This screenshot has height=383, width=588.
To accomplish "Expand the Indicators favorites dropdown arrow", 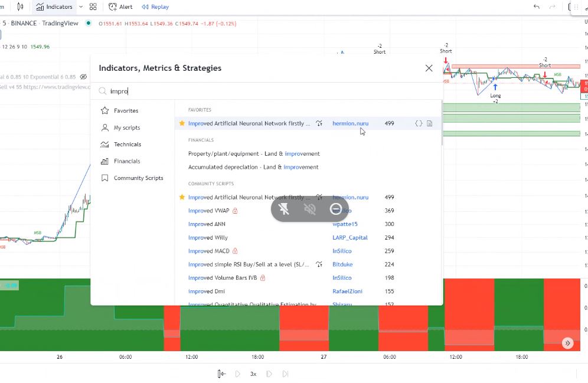I will (81, 7).
